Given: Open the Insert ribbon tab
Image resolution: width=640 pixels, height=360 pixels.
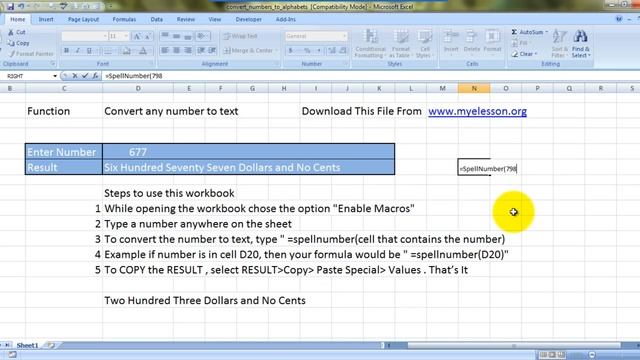Looking at the screenshot, I should coord(46,19).
